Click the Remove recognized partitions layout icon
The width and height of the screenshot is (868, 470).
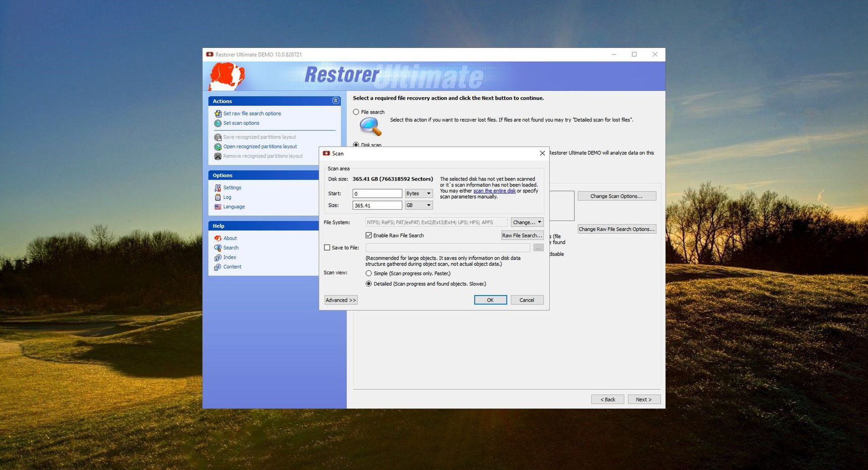point(218,156)
